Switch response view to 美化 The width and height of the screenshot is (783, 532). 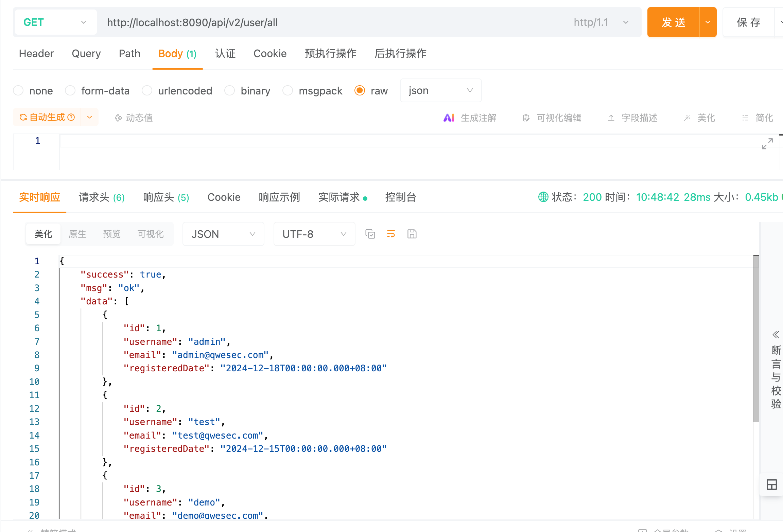(43, 234)
